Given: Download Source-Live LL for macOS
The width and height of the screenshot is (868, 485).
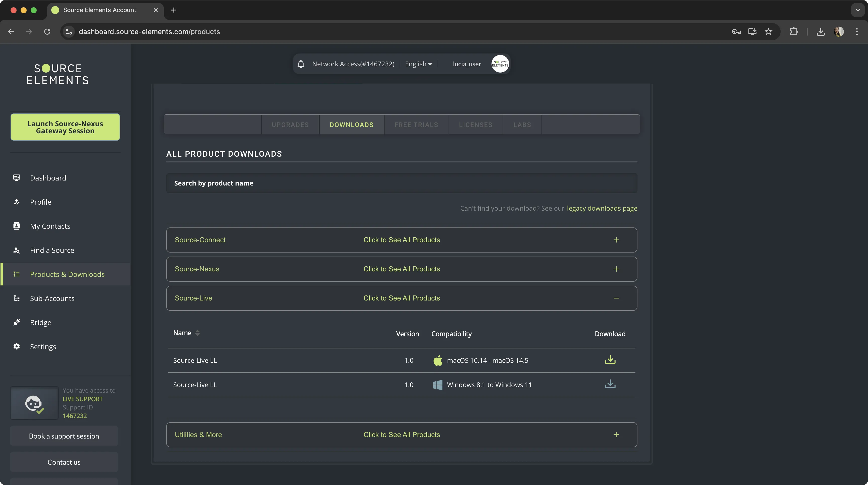Looking at the screenshot, I should [x=610, y=360].
